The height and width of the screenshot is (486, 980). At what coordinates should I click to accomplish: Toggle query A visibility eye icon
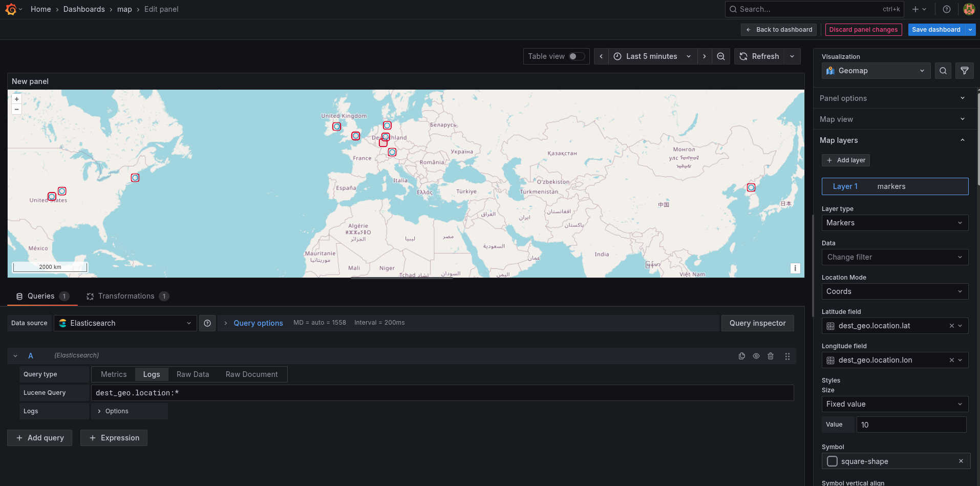tap(756, 356)
